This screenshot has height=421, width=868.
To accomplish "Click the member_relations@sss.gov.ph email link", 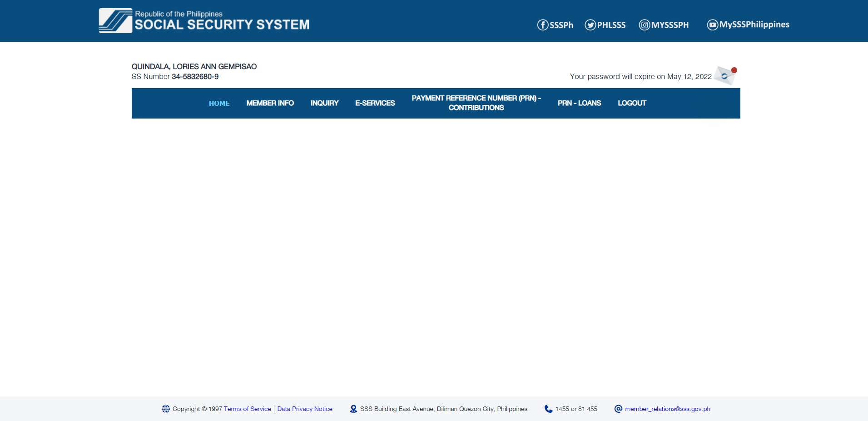I will [667, 409].
